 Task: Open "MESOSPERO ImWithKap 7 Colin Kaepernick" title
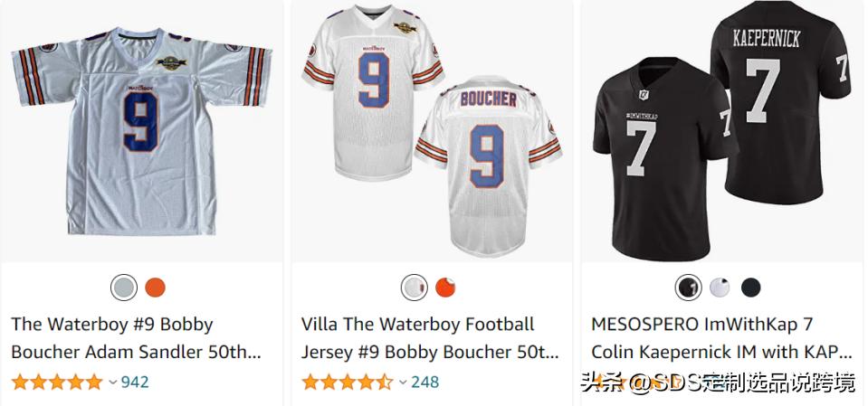(x=721, y=336)
